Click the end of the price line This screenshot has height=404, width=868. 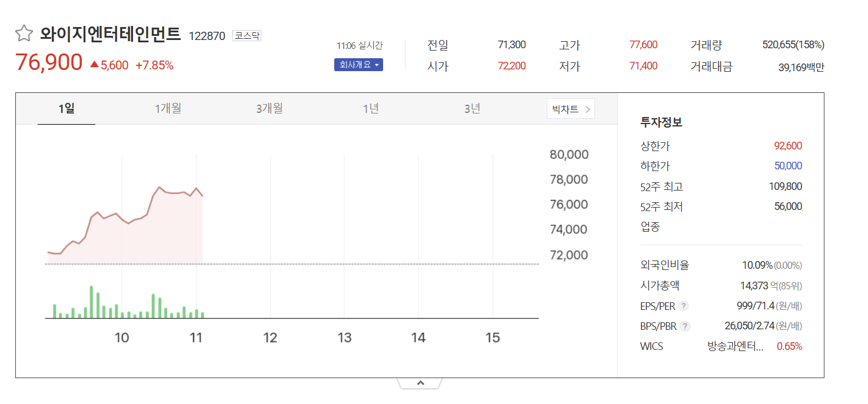coord(202,196)
